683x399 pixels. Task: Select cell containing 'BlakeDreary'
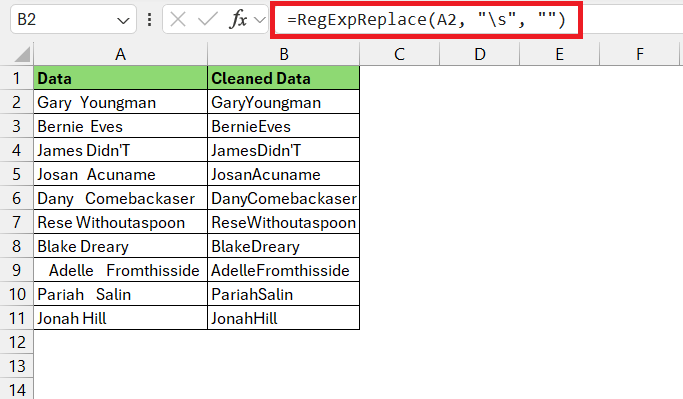pyautogui.click(x=284, y=246)
